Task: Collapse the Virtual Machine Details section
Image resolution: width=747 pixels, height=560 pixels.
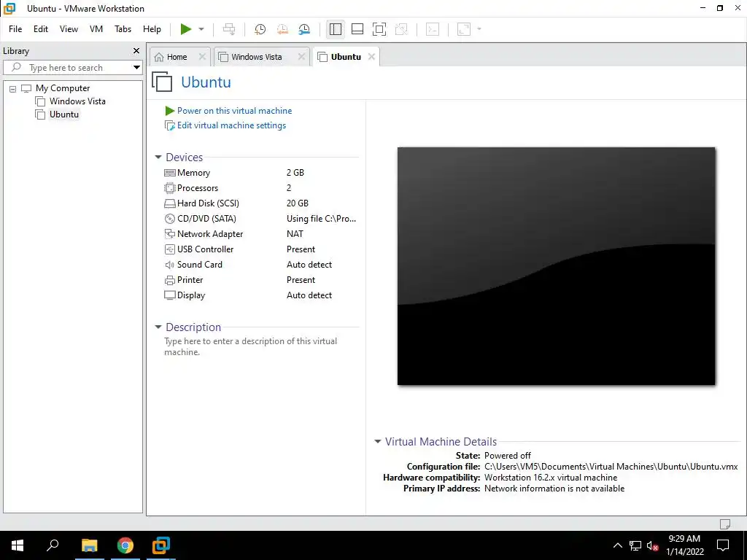Action: point(377,441)
